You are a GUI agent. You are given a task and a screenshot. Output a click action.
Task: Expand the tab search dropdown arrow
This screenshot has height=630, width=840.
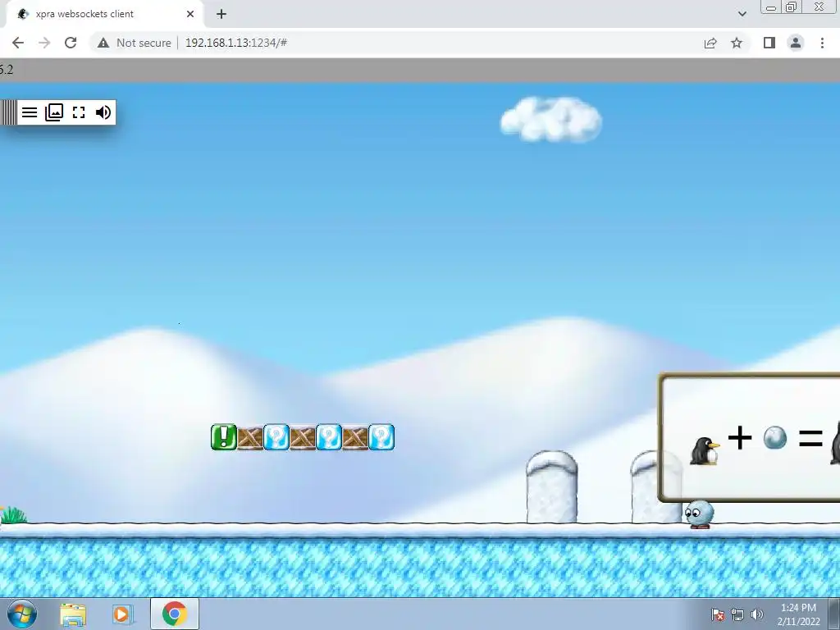742,14
